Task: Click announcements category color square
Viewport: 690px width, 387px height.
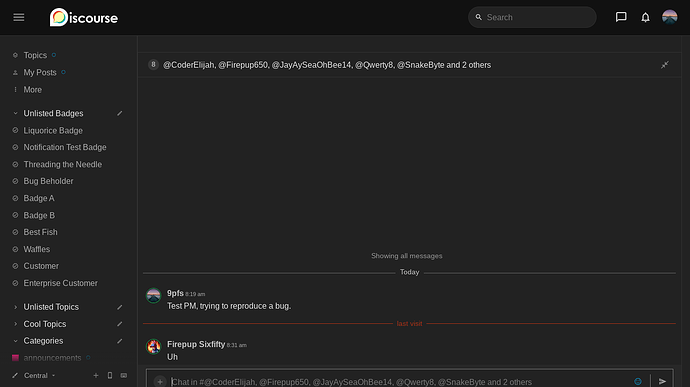Action: pyautogui.click(x=15, y=358)
